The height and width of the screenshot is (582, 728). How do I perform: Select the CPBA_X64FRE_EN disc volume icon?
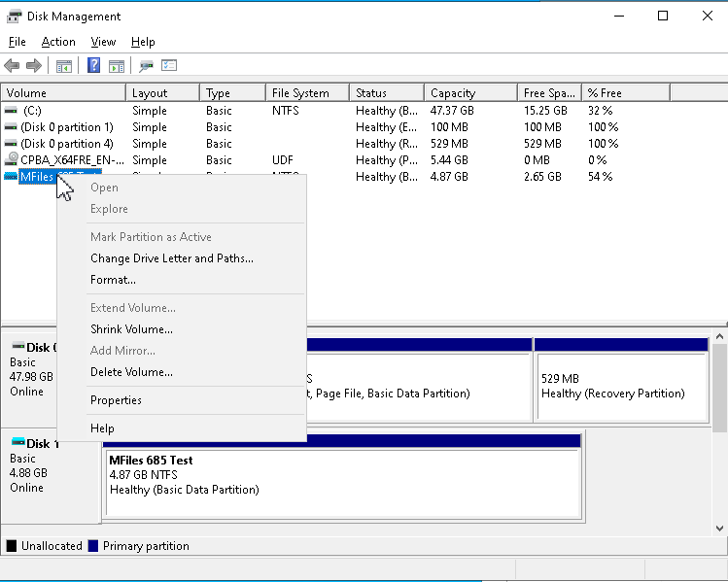tap(11, 159)
